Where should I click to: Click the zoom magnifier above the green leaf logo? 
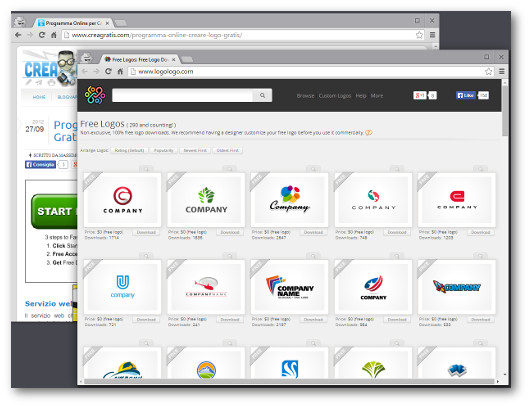pyautogui.click(x=230, y=169)
